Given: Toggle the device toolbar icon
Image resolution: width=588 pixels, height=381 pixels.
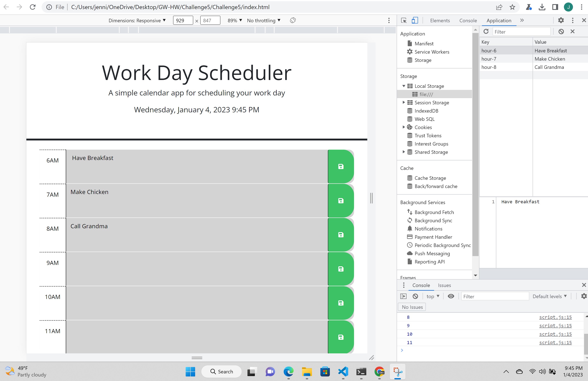Looking at the screenshot, I should tap(415, 20).
